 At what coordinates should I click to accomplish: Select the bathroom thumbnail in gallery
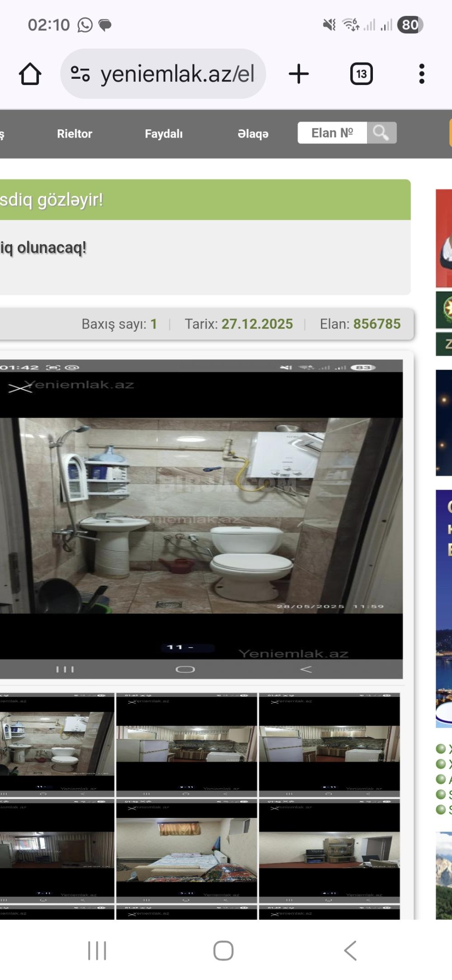point(56,744)
